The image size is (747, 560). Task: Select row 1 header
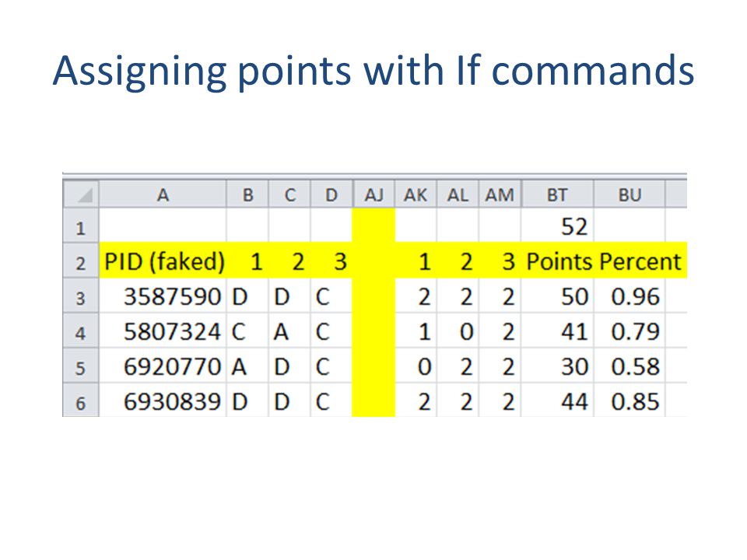(x=81, y=226)
